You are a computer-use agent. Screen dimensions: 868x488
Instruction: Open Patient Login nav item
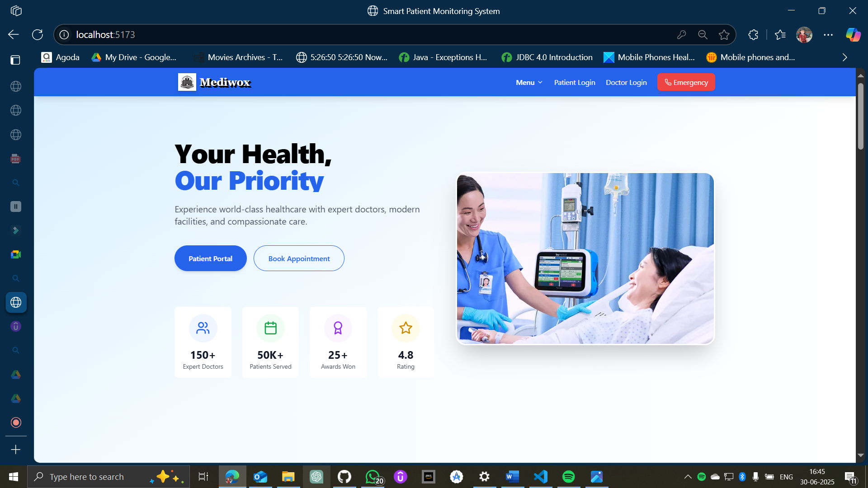click(575, 82)
